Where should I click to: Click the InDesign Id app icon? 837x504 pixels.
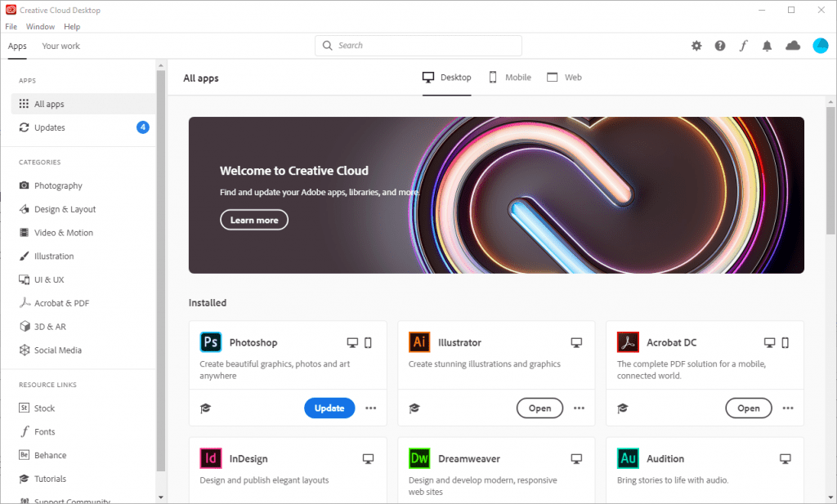pos(211,458)
